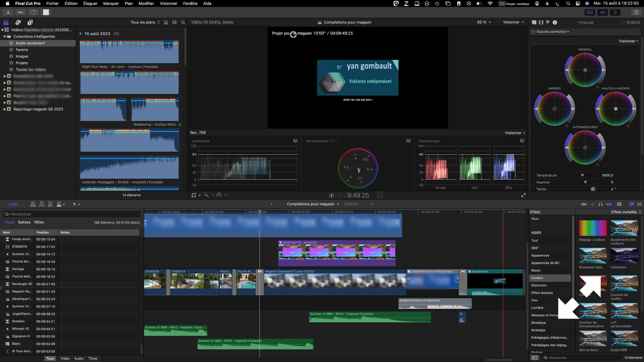Open the Titles and Generators sidebar
This screenshot has width=644, height=362.
pyautogui.click(x=30, y=22)
